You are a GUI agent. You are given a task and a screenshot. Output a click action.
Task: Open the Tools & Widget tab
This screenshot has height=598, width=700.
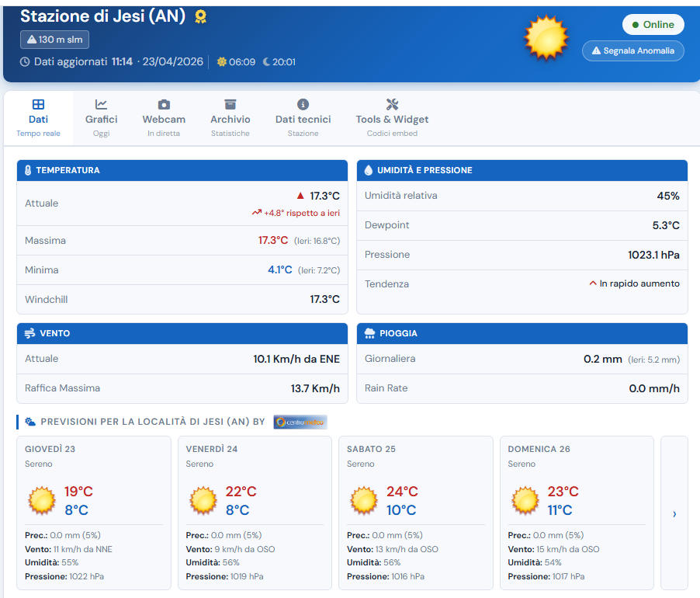[x=392, y=118]
